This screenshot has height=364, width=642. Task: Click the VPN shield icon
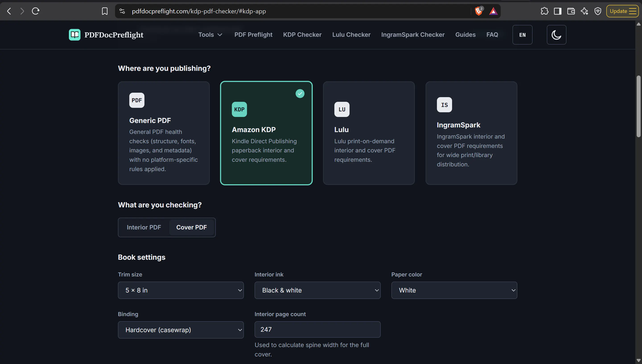(x=598, y=11)
